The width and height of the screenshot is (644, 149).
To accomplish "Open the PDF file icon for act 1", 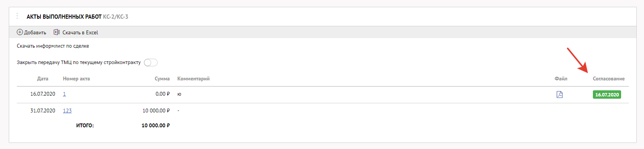I will click(559, 95).
